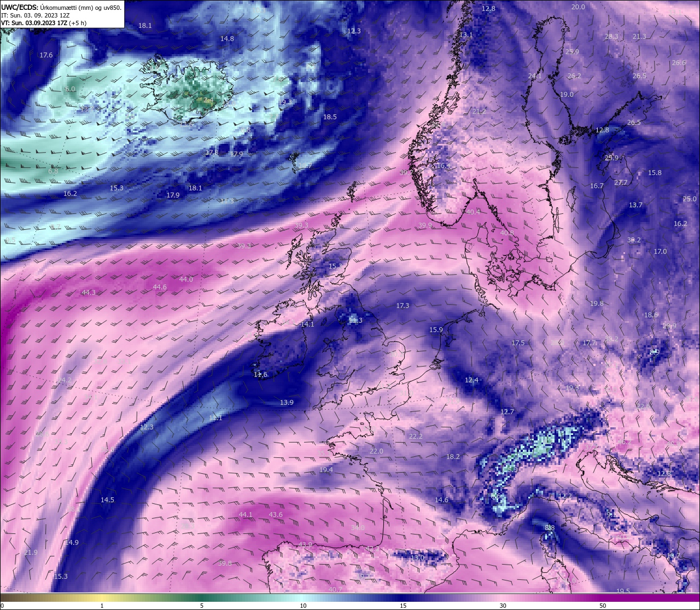Click the map value 14.5
The width and height of the screenshot is (700, 610).
coord(107,500)
